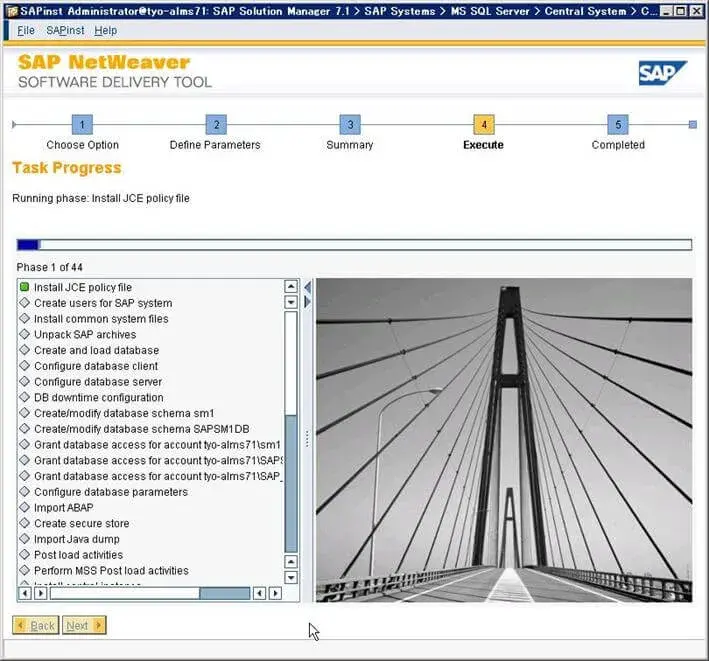The height and width of the screenshot is (661, 709).
Task: Open the SAPinst menu
Action: pyautogui.click(x=65, y=30)
